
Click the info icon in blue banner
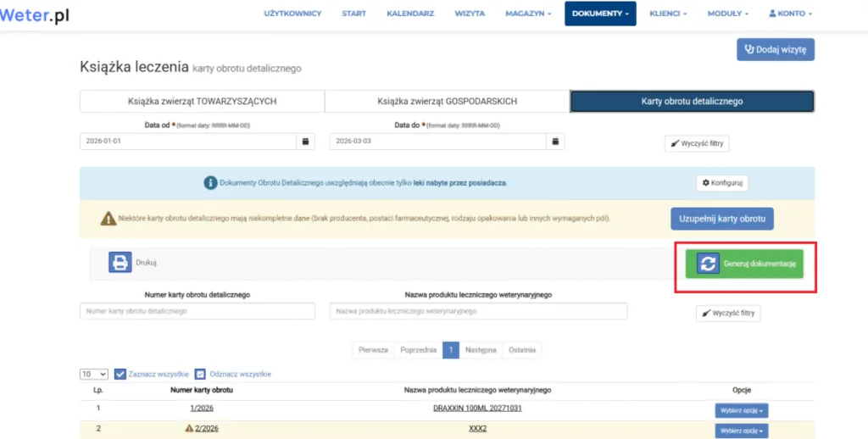(x=210, y=183)
